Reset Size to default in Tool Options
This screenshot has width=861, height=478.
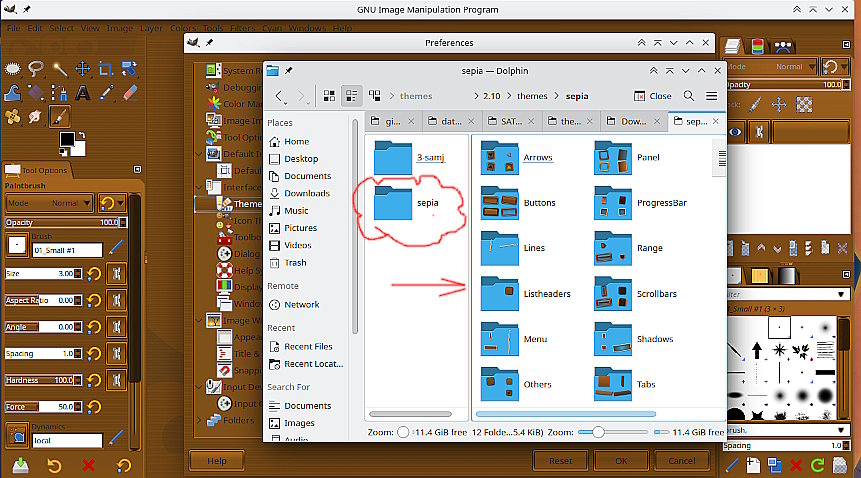click(x=94, y=273)
